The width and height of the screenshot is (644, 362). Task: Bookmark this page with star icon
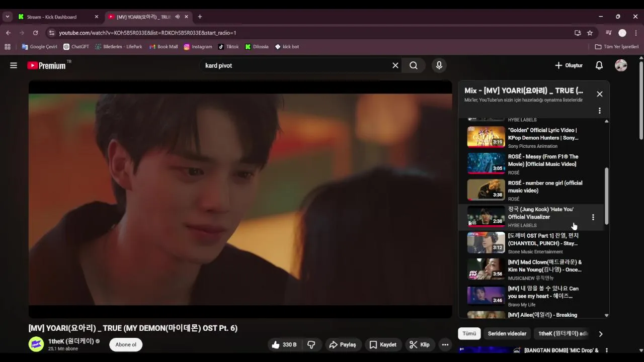tap(590, 33)
